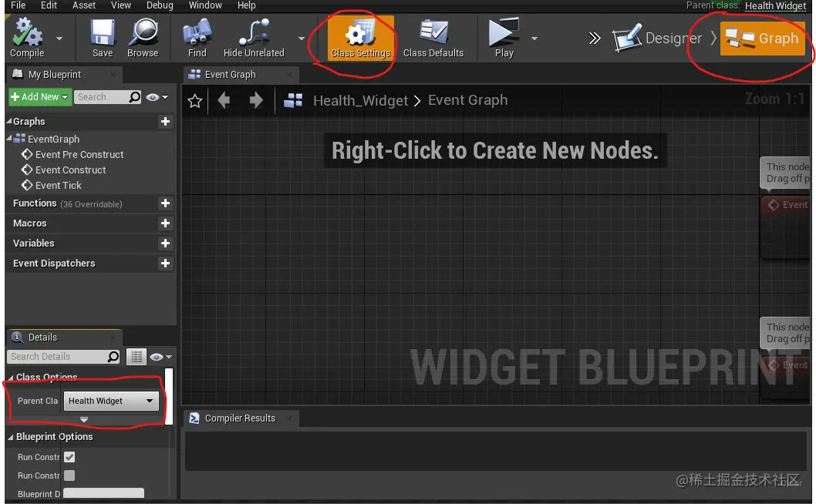The height and width of the screenshot is (504, 816).
Task: Collapse the EventGraph tree node
Action: click(x=8, y=139)
